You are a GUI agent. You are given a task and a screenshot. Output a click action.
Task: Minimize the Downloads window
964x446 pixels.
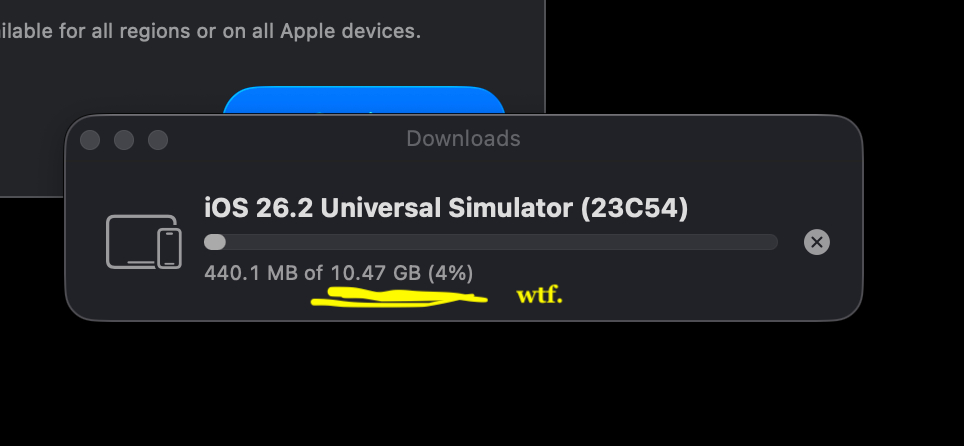coord(124,140)
